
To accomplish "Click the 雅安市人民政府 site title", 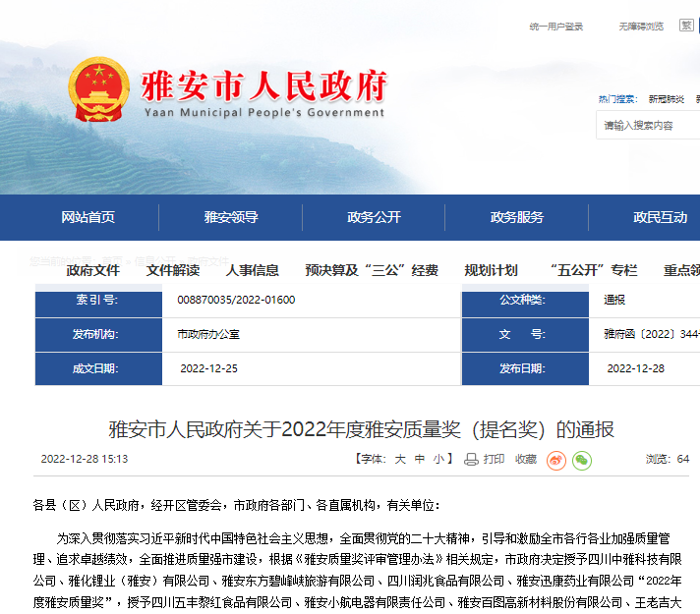I will point(263,85).
